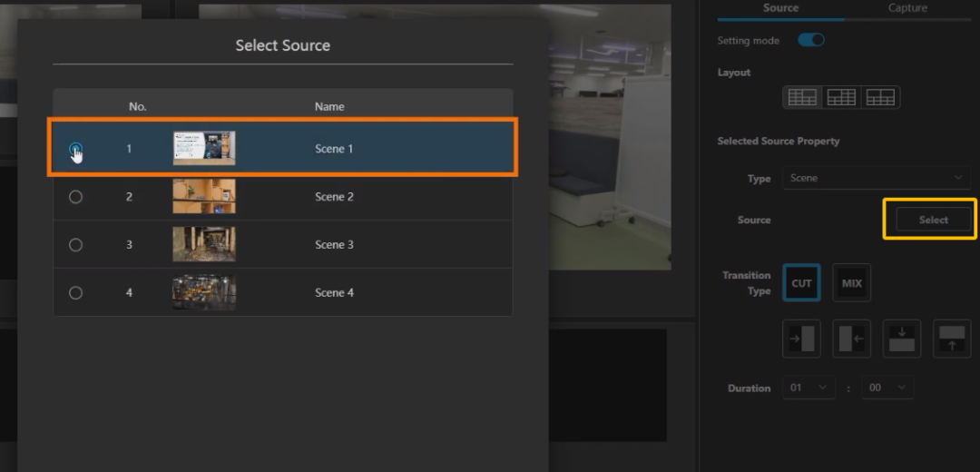The image size is (980, 472).
Task: Click the number 2 in Scene 2 row
Action: tap(130, 197)
